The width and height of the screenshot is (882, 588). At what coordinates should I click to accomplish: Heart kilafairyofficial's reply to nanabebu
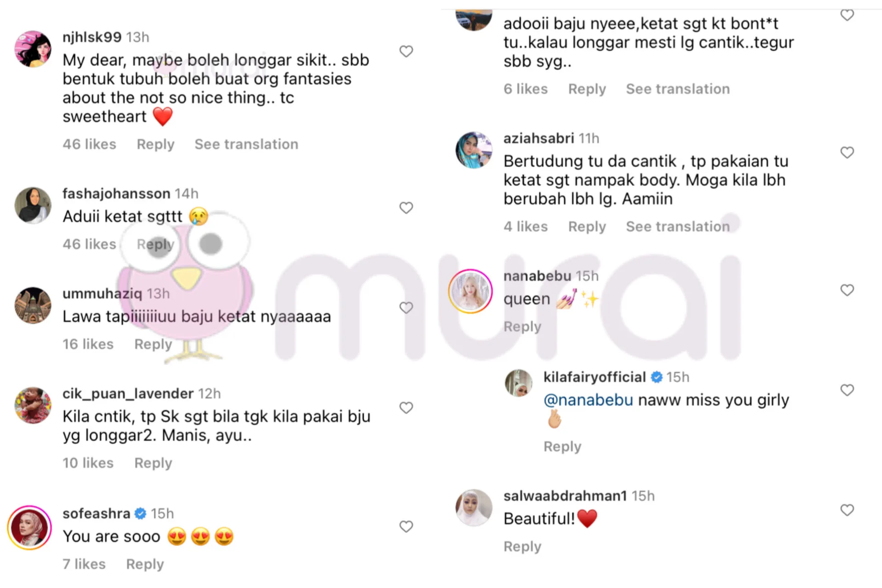[847, 390]
